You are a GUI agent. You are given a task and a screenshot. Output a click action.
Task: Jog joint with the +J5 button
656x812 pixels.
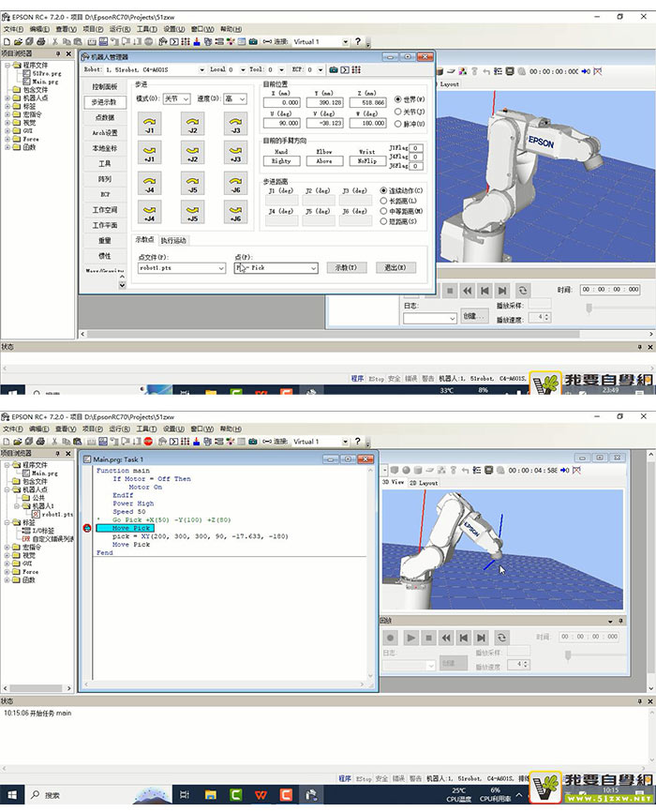(193, 212)
